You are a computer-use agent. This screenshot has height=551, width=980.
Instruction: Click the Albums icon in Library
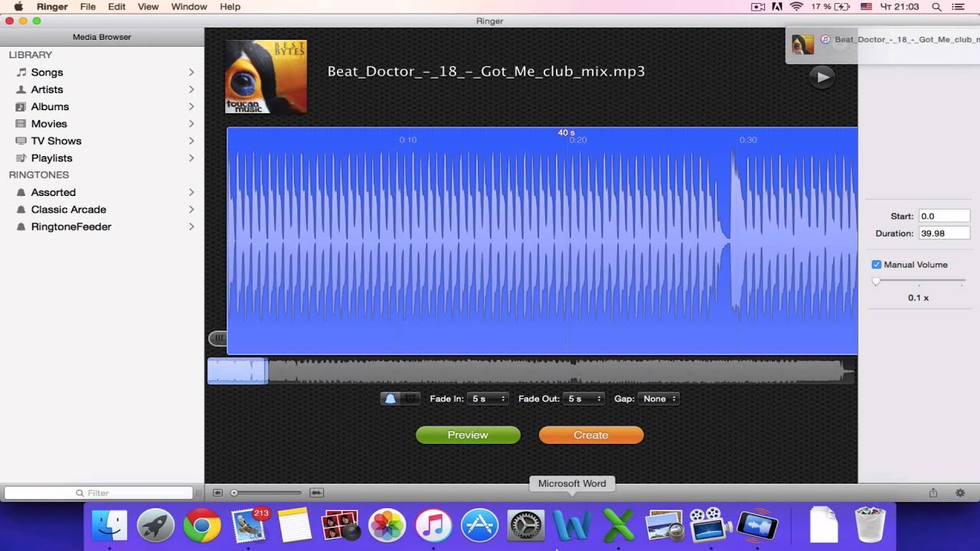coord(21,106)
